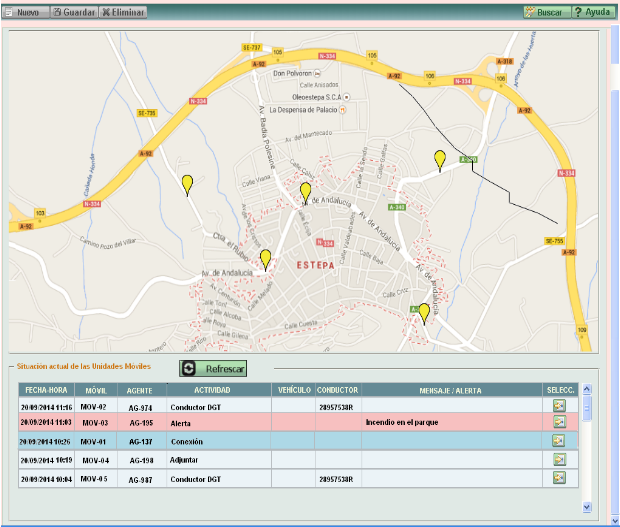
Task: Click the table scrollbar up arrow
Action: [x=587, y=389]
